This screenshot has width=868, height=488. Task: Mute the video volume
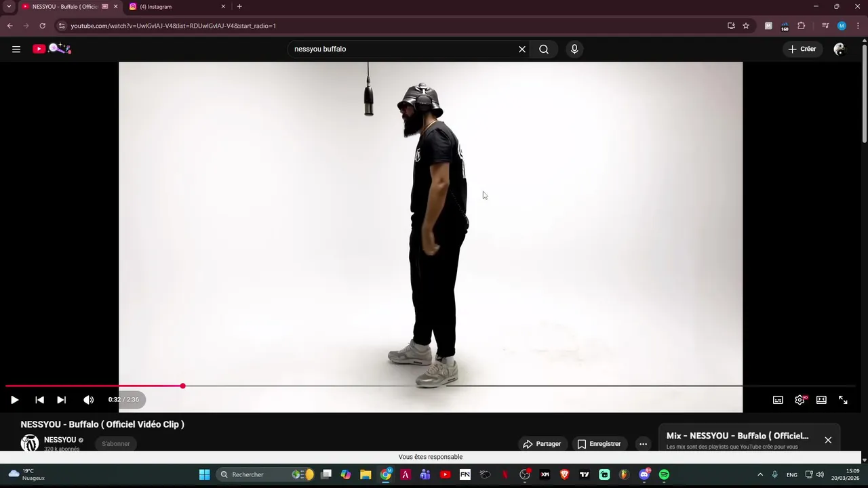89,400
